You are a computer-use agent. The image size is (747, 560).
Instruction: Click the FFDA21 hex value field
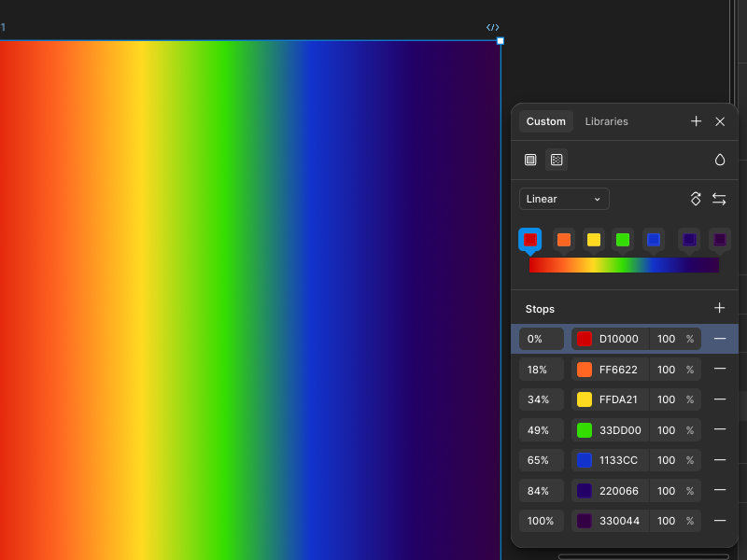point(618,399)
